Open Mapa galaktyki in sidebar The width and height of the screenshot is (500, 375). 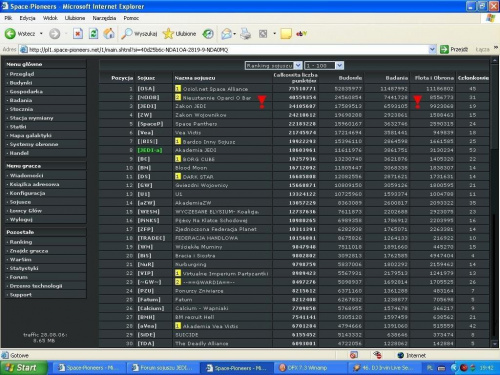[31, 135]
